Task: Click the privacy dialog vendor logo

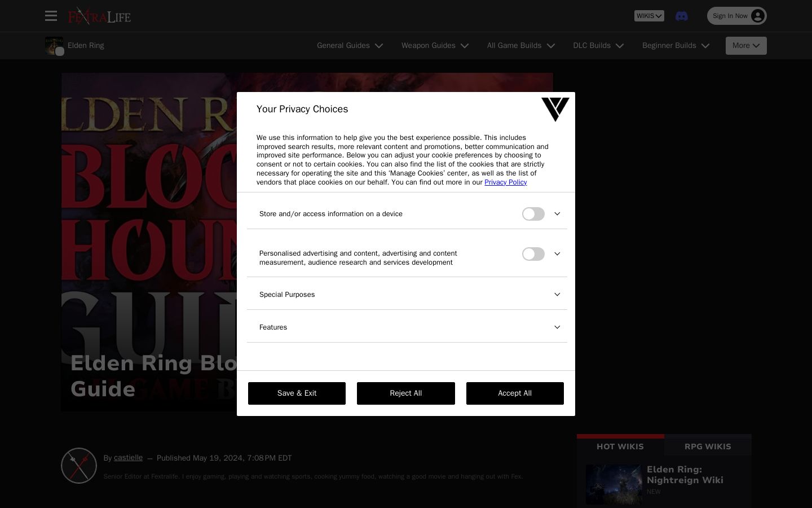Action: tap(555, 110)
